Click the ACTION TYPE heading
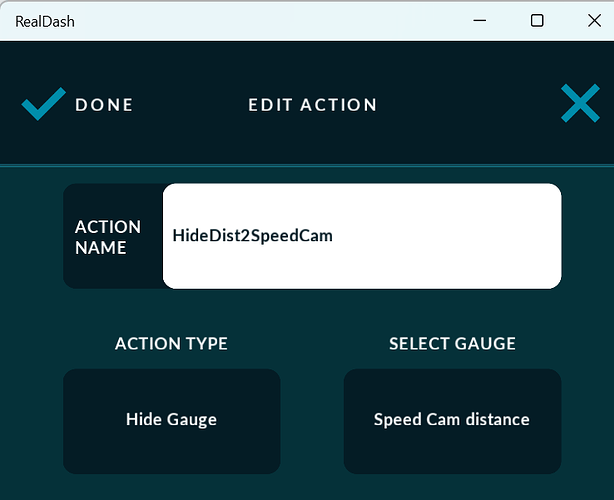Image resolution: width=614 pixels, height=500 pixels. pyautogui.click(x=172, y=344)
